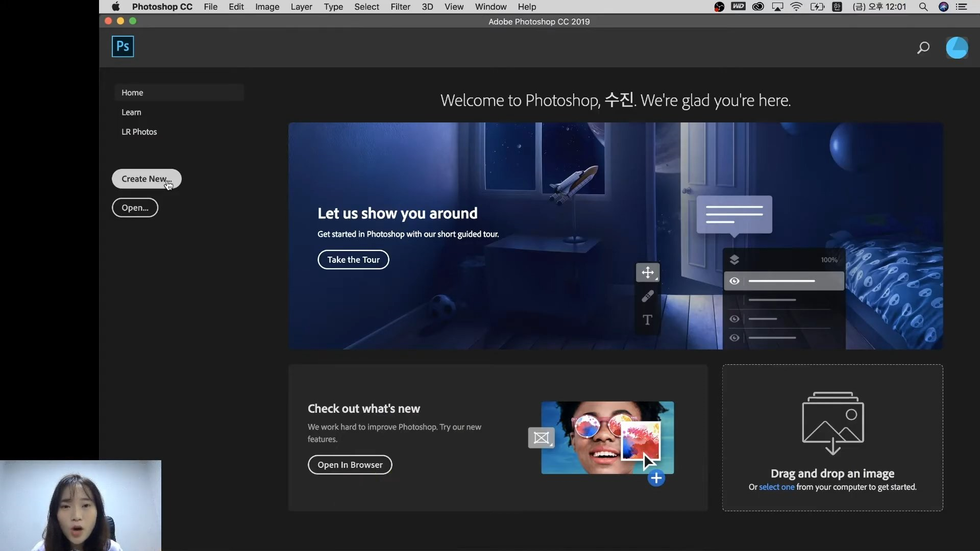Screen dimensions: 980x551
Task: Click the Create New button
Action: tap(146, 179)
